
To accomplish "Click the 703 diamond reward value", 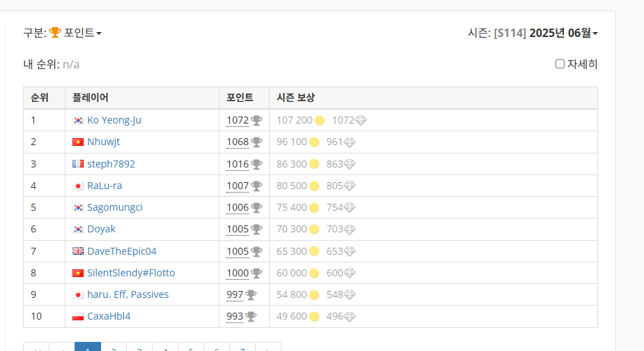I will point(335,230).
